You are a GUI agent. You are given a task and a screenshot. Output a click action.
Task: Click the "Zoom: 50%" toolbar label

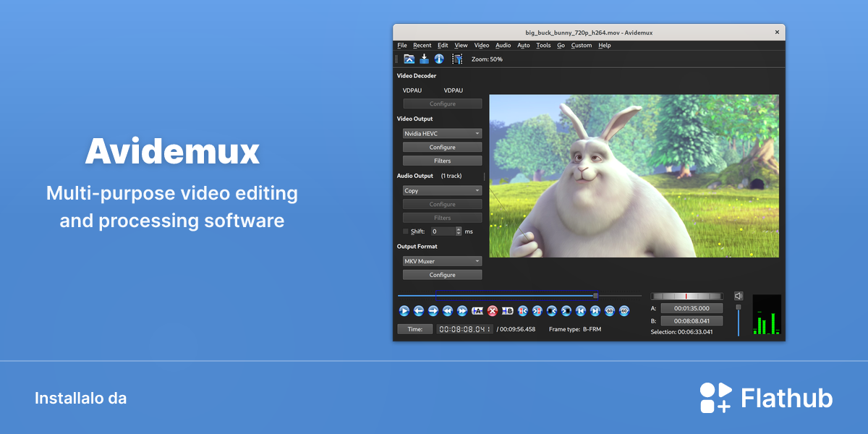[x=487, y=59]
